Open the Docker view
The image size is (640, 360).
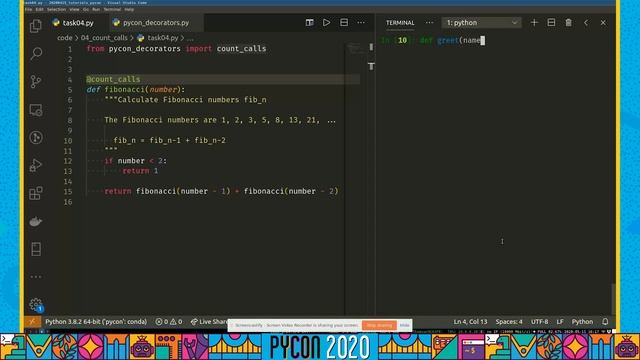[36, 221]
